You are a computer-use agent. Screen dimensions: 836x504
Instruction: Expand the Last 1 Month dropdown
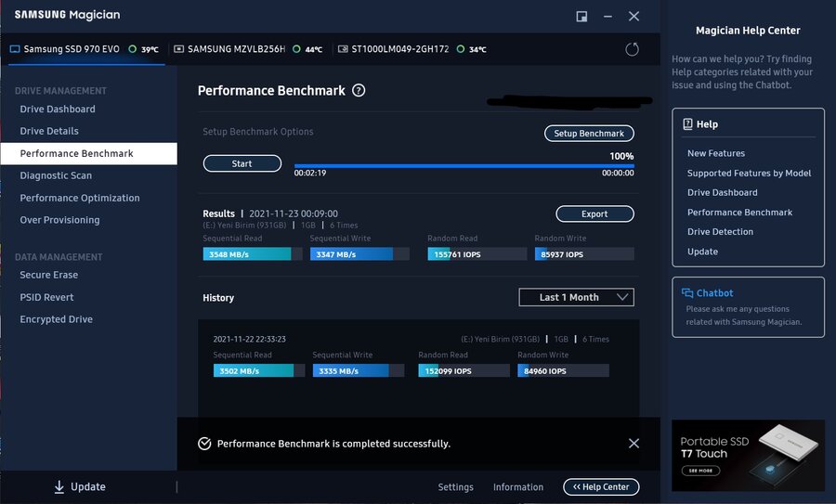576,297
